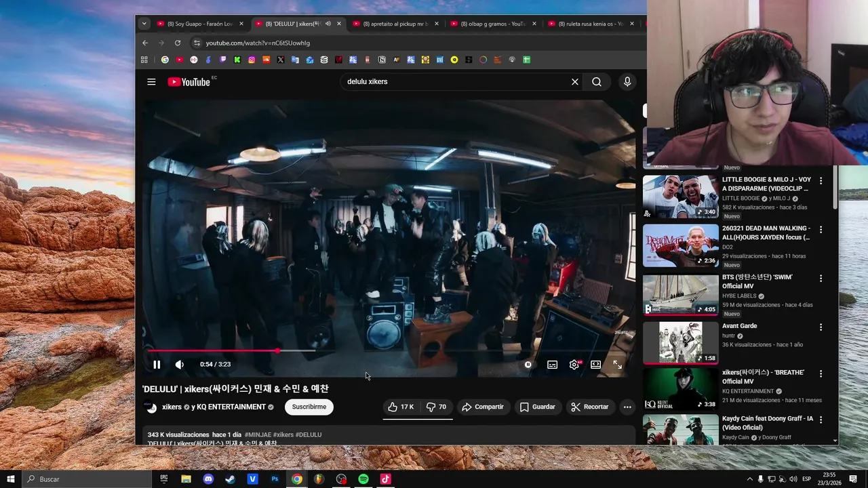Toggle the autoplay switch in player controls
The height and width of the screenshot is (488, 868).
pyautogui.click(x=528, y=365)
